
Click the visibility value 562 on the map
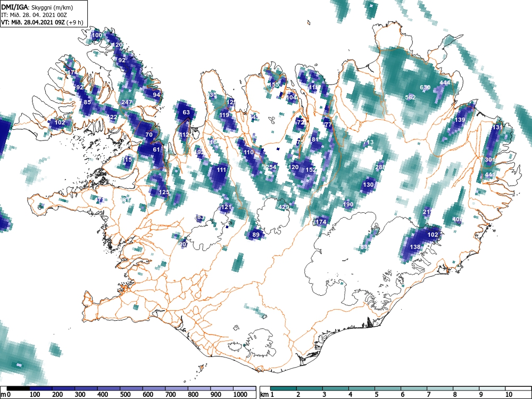pyautogui.click(x=411, y=97)
